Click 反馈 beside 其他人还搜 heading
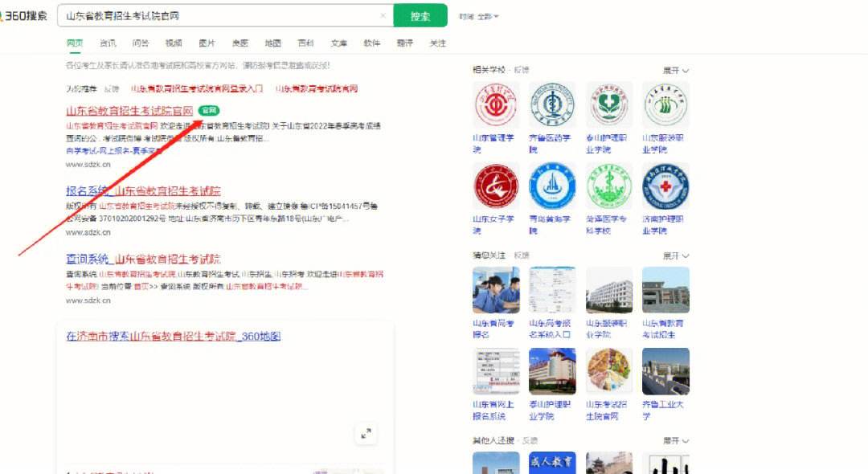Viewport: 868px width, 474px height. (530, 441)
